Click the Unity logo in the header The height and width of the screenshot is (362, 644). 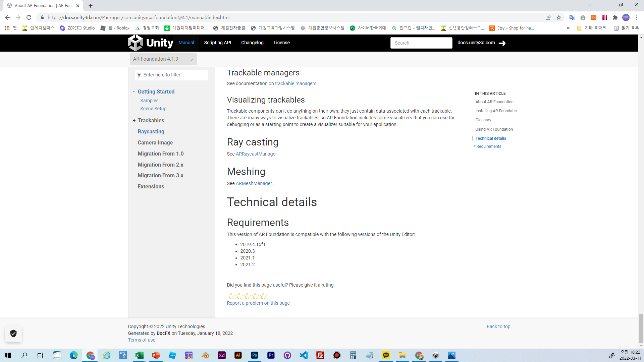(x=151, y=43)
